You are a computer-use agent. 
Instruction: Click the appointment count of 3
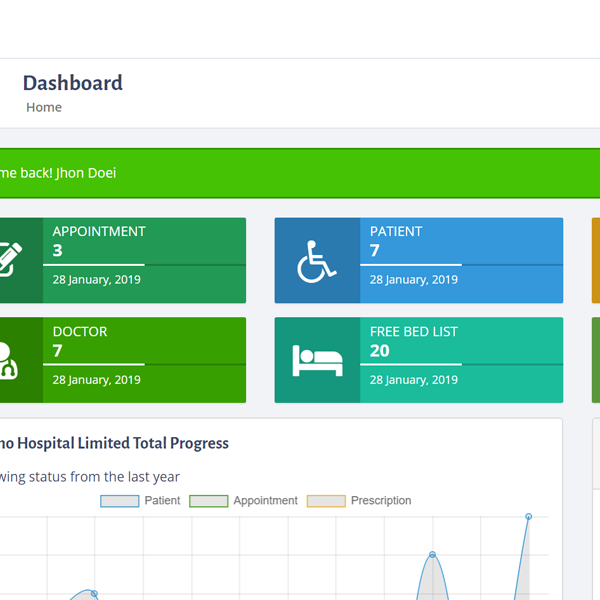click(x=58, y=251)
